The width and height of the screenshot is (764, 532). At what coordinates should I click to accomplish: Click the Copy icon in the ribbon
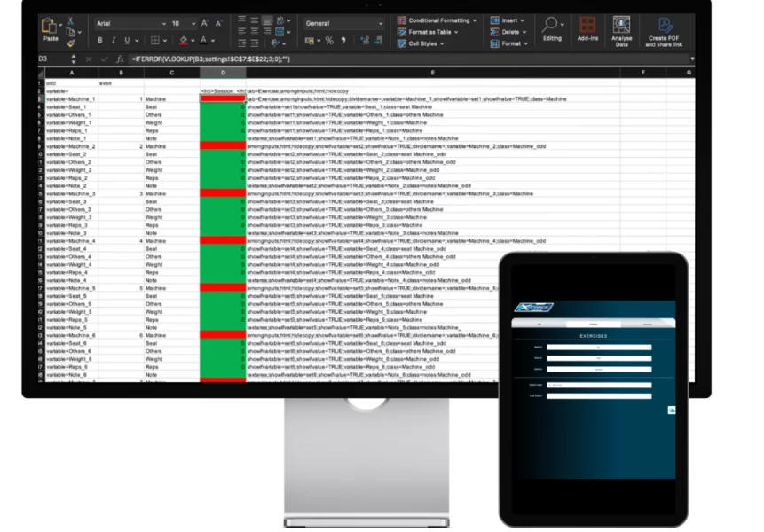tap(71, 32)
